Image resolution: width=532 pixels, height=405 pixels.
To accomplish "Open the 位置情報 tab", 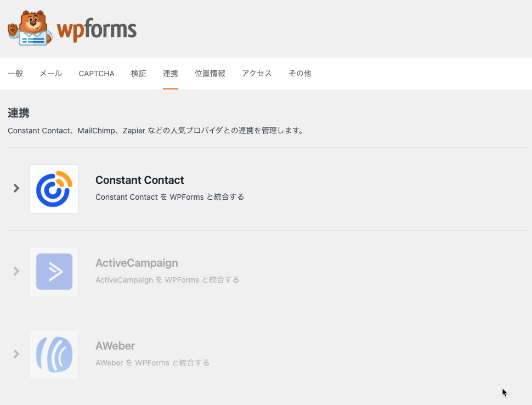I will click(210, 74).
